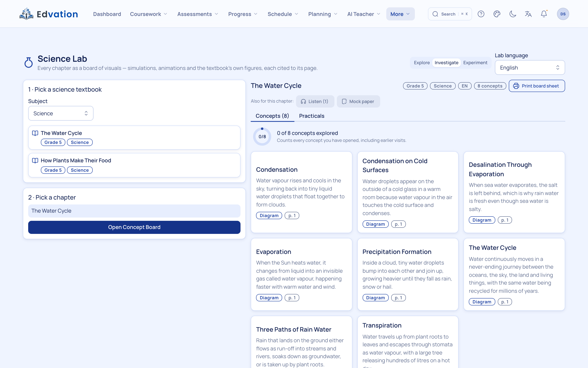Open Three Paths of Rain Water card
The image size is (588, 368).
(301, 342)
